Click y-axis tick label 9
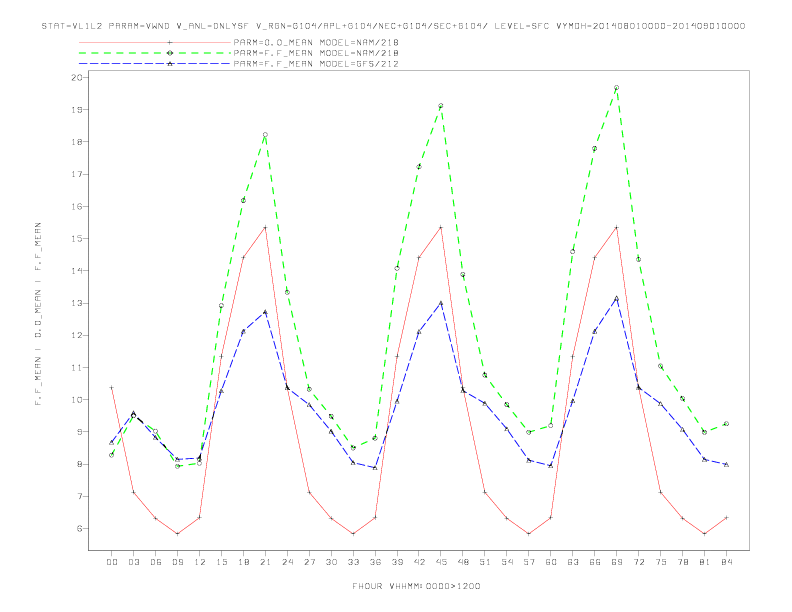The height and width of the screenshot is (612, 792). tap(79, 432)
